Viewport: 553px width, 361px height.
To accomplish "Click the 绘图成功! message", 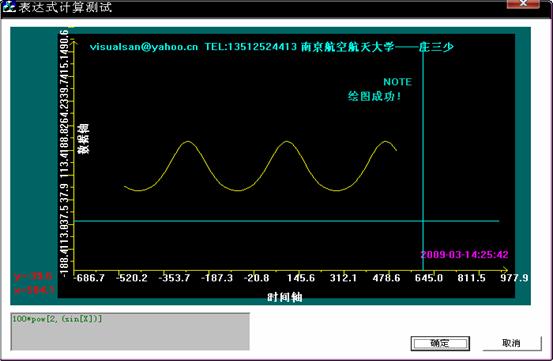I will [x=374, y=96].
